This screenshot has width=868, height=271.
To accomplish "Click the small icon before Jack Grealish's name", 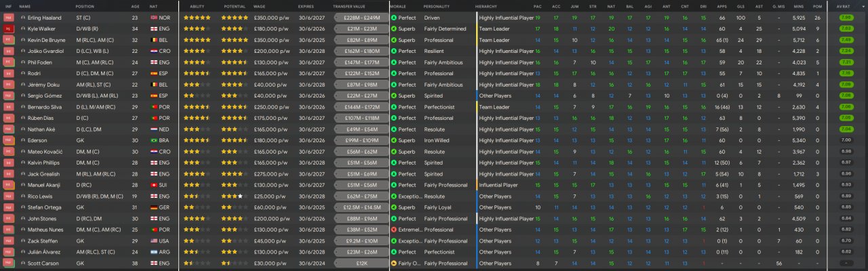I will tap(23, 174).
